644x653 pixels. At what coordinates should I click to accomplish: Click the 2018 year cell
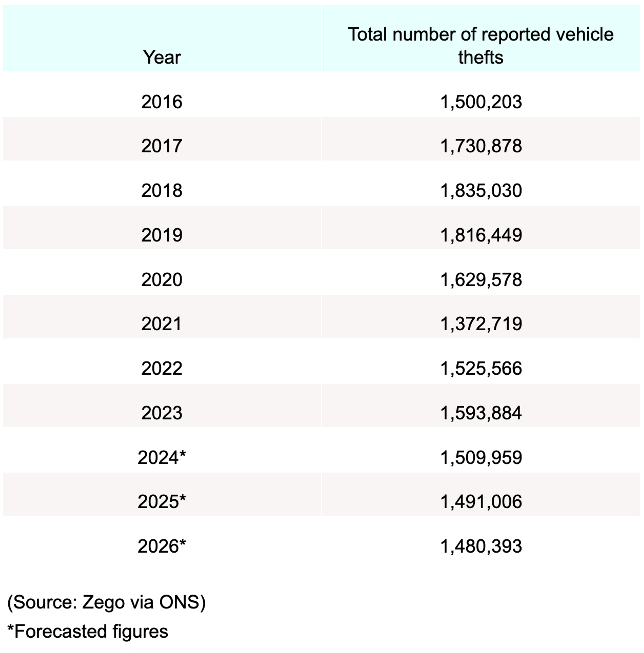click(162, 191)
